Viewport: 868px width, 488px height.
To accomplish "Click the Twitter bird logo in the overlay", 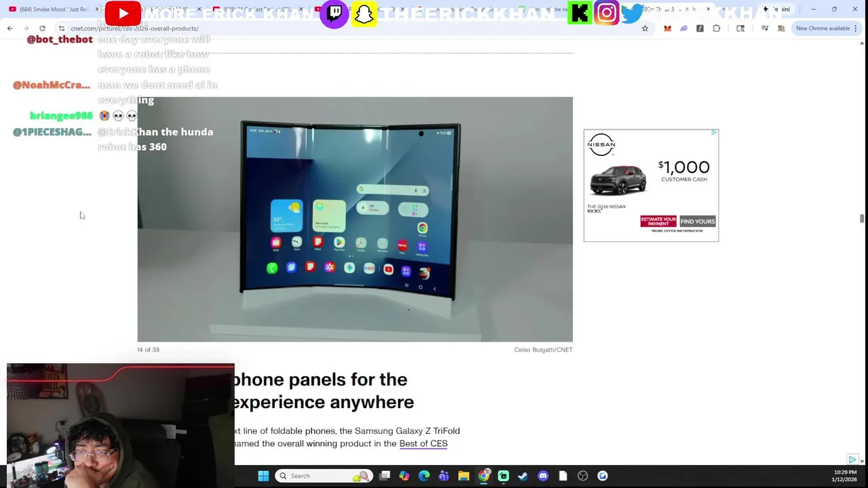I will (632, 13).
